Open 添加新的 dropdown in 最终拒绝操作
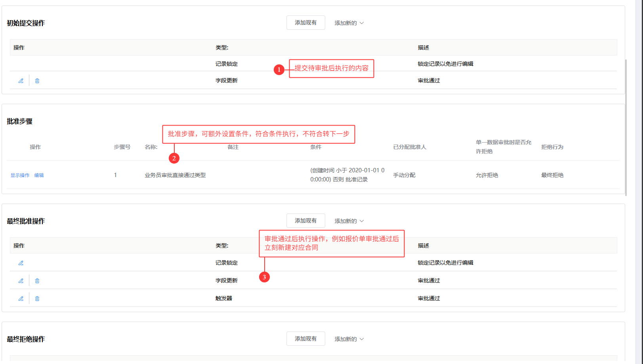Image resolution: width=643 pixels, height=364 pixels. tap(349, 339)
